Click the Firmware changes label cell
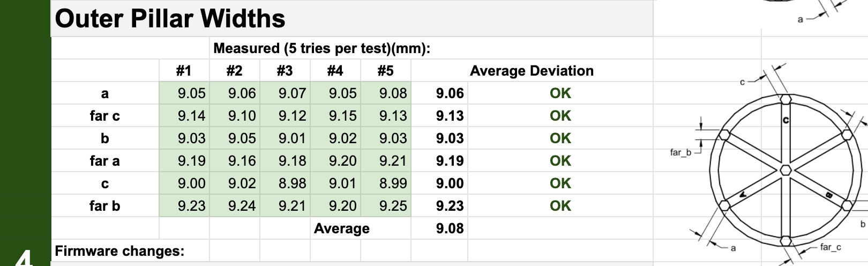Viewport: 868px width, 266px height. click(x=119, y=251)
